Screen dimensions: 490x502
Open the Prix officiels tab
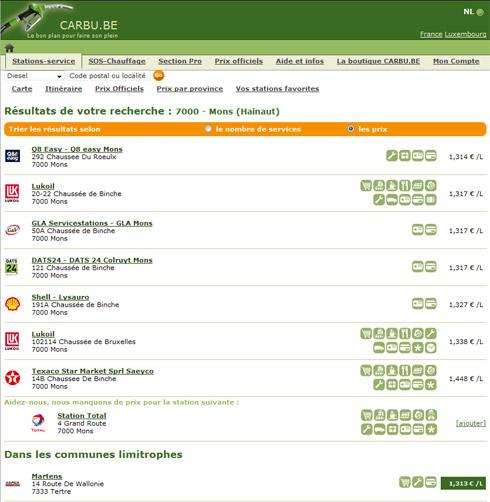coord(239,61)
